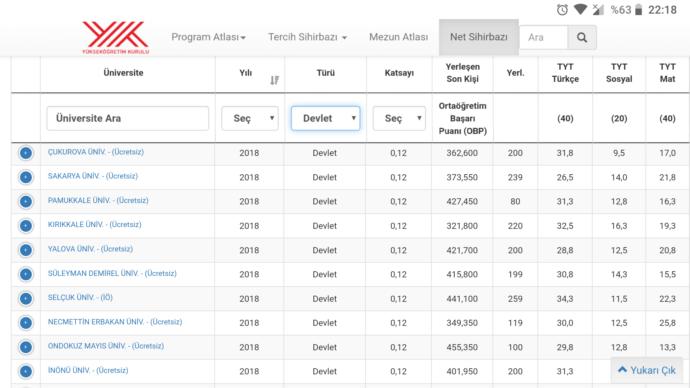
Task: Click the YÖK Yükseköğretim Kurulu logo
Action: 116,37
